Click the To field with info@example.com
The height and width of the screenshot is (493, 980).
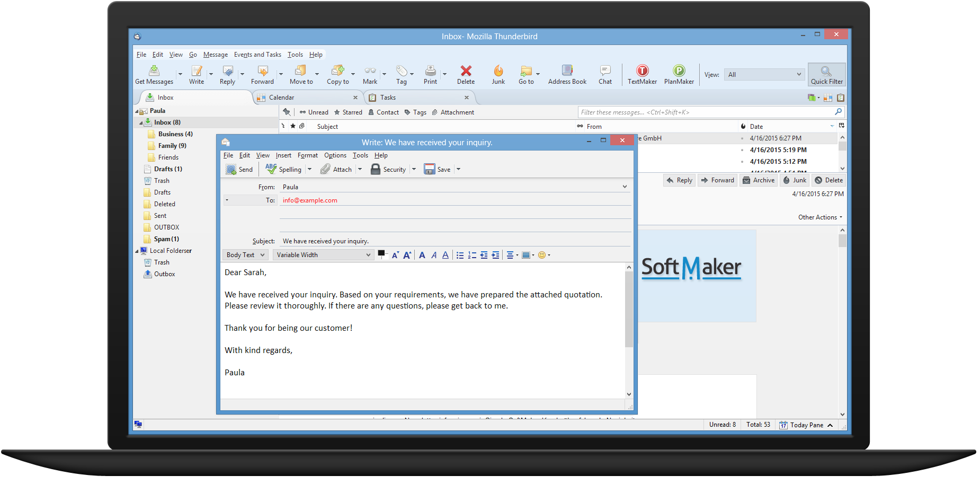[x=455, y=200]
